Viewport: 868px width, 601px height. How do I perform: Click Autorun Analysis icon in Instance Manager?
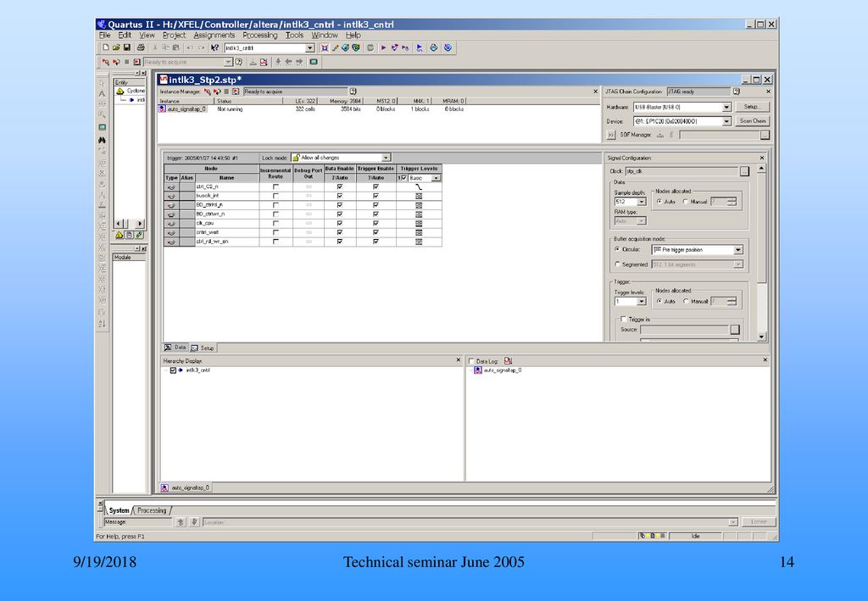click(x=217, y=92)
